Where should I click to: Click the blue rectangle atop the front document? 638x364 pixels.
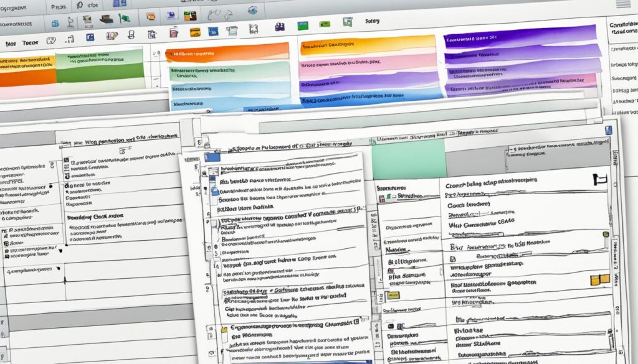click(x=212, y=157)
